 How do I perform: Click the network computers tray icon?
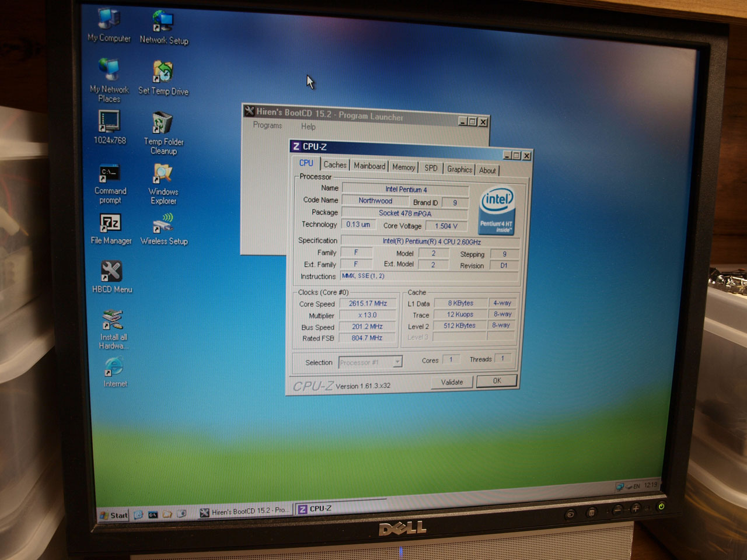click(x=620, y=487)
